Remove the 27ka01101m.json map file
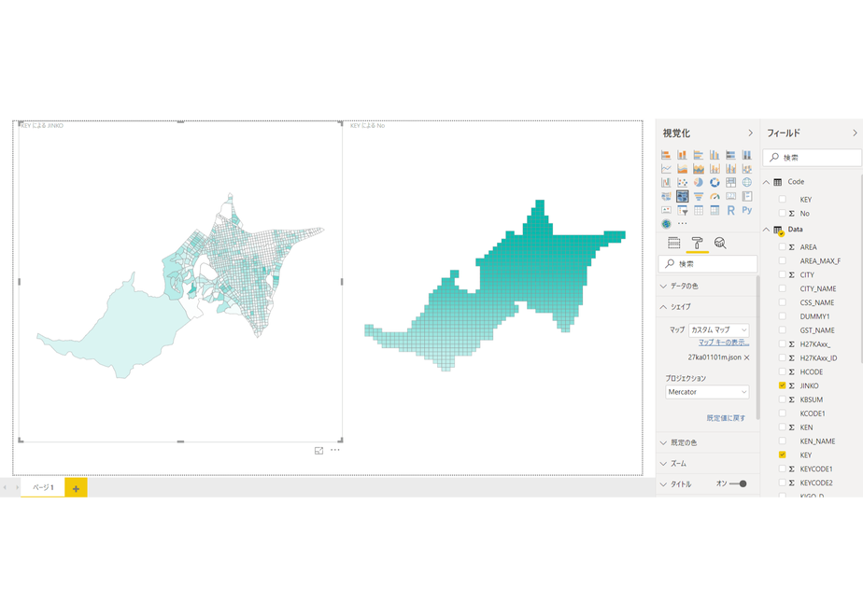 [x=747, y=357]
